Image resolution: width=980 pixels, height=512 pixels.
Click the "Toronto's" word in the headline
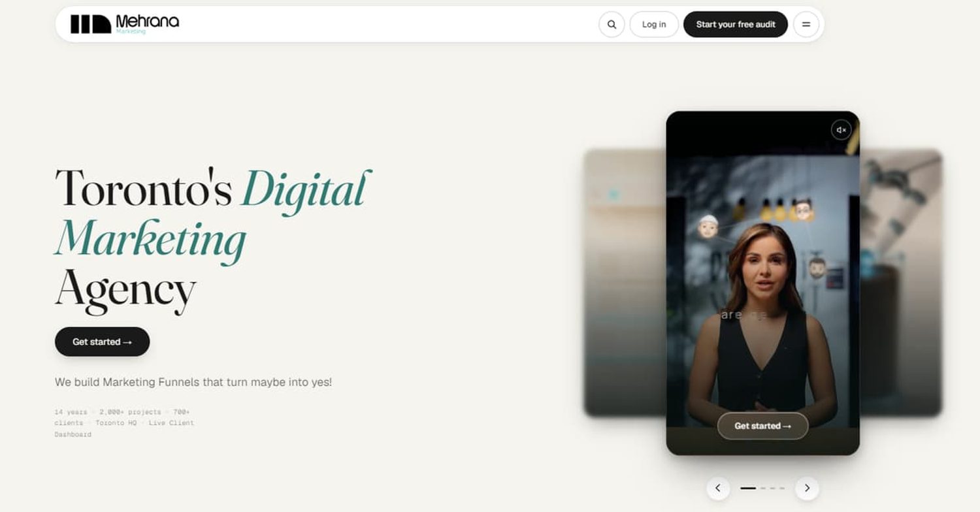pyautogui.click(x=144, y=187)
